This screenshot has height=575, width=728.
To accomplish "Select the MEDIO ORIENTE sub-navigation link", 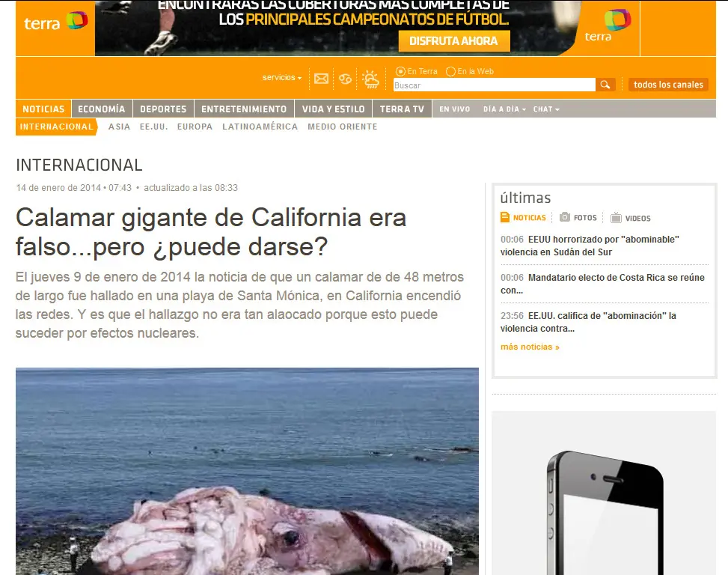I will coord(343,127).
